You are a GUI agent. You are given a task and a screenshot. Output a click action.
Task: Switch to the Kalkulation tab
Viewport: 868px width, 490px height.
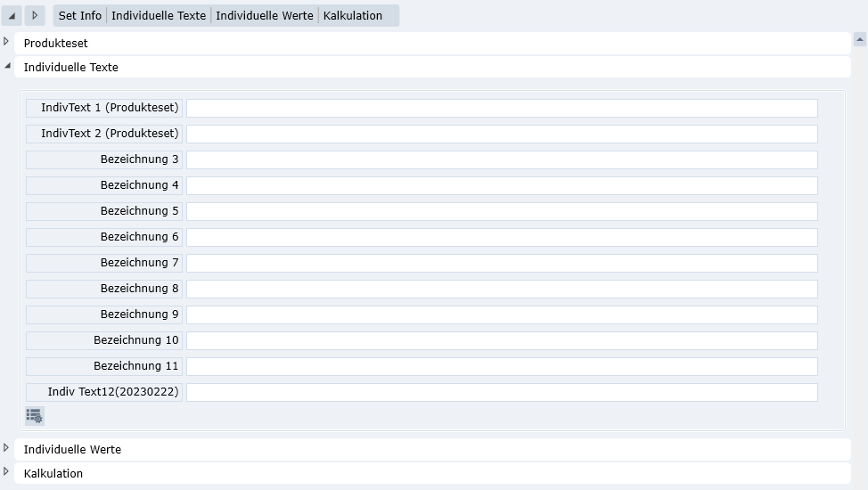pos(353,15)
